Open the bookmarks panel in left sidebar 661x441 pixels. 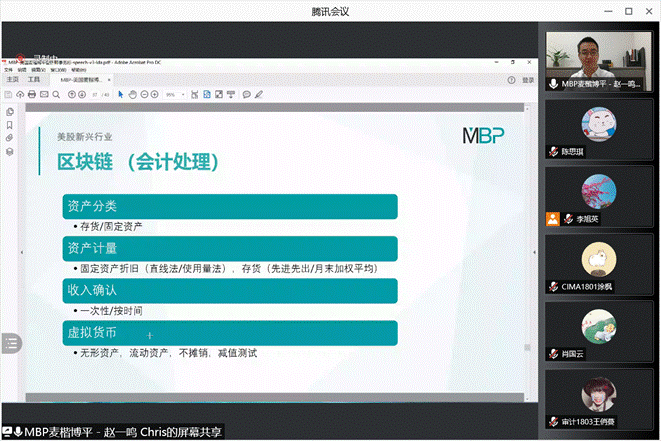coord(9,125)
